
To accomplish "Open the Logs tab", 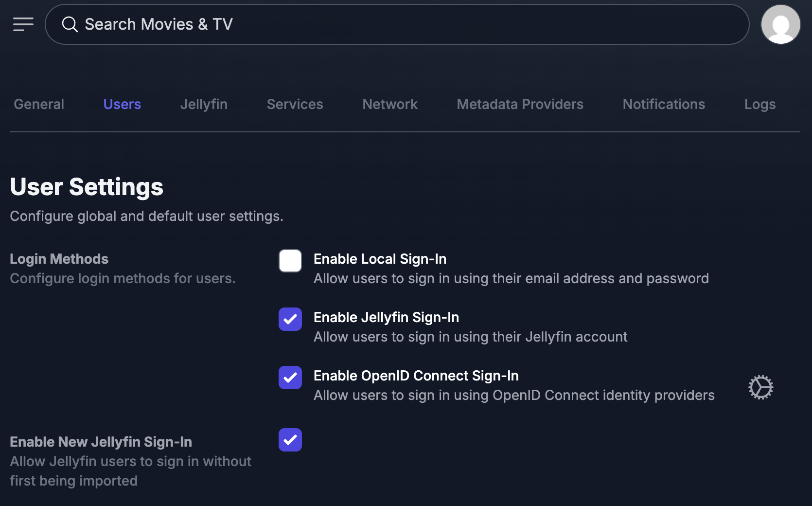I will (759, 104).
